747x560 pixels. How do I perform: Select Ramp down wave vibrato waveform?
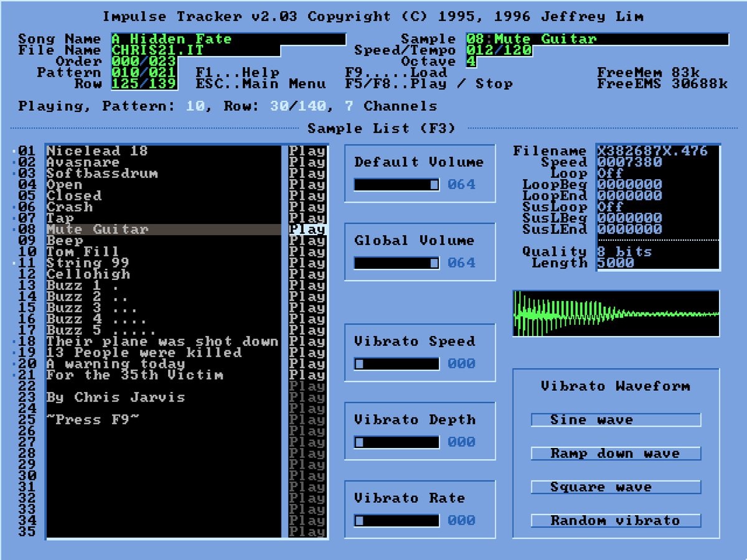point(616,454)
